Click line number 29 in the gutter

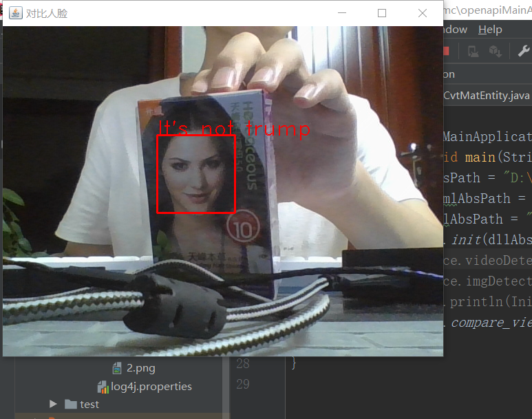[242, 384]
